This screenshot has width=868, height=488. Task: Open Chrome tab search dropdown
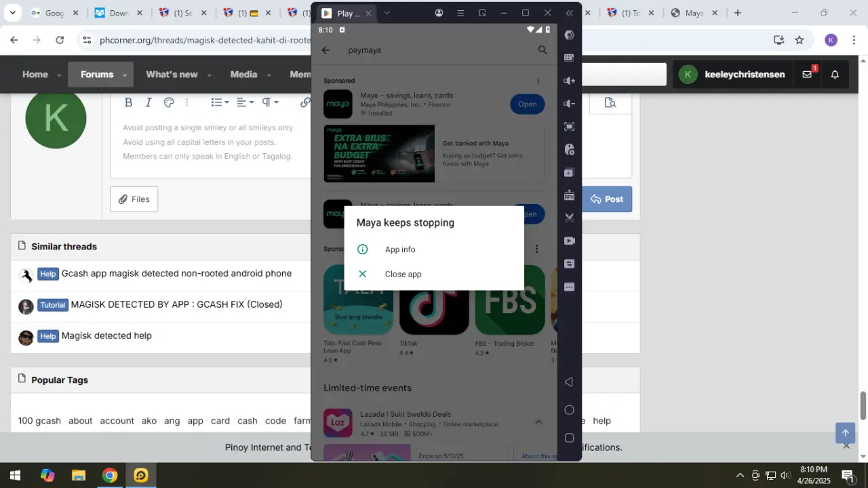click(x=12, y=13)
